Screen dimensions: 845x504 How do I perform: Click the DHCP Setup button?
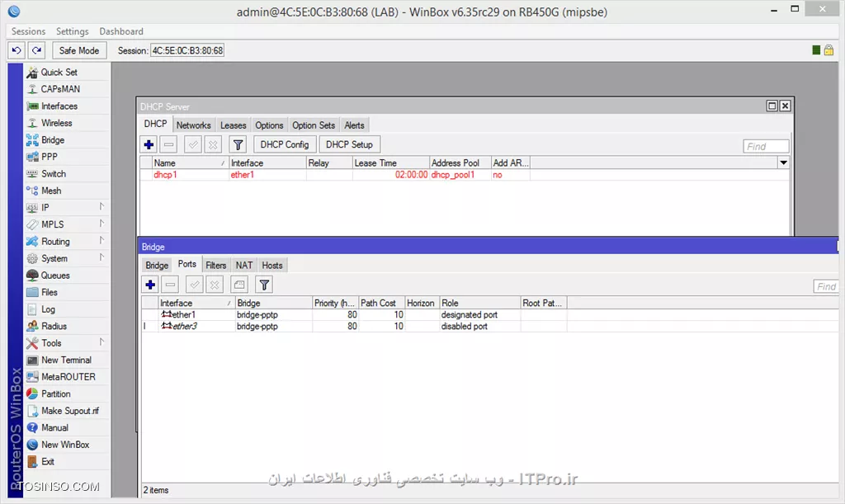coord(349,144)
